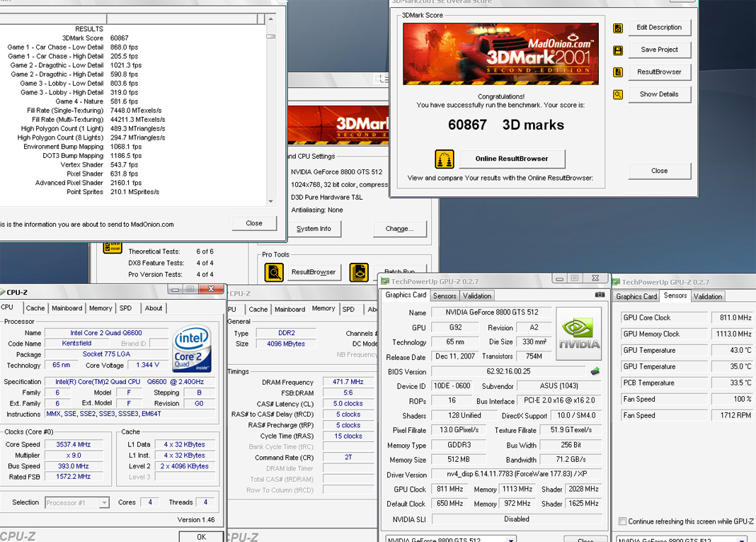Open Memory tab in front CPU-Z
This screenshot has height=542, width=756.
[x=101, y=308]
